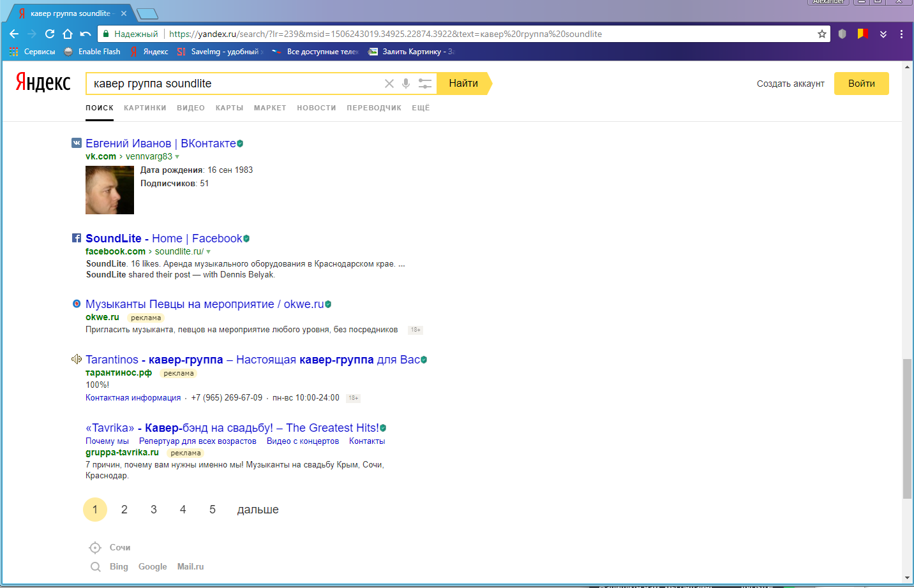Expand the vk.com vennvarg83 dropdown arrow
The height and width of the screenshot is (588, 914).
[177, 157]
